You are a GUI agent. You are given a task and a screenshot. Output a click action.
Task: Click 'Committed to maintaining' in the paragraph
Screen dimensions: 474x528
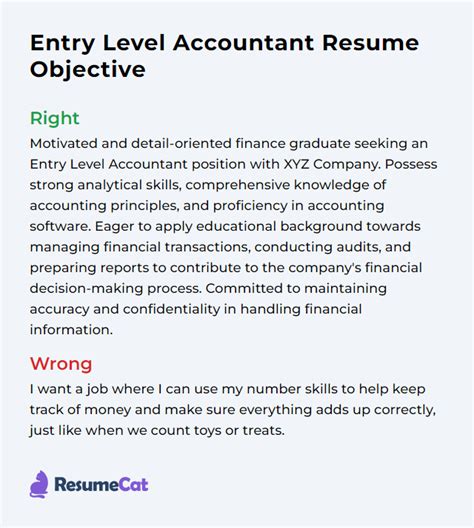click(296, 289)
